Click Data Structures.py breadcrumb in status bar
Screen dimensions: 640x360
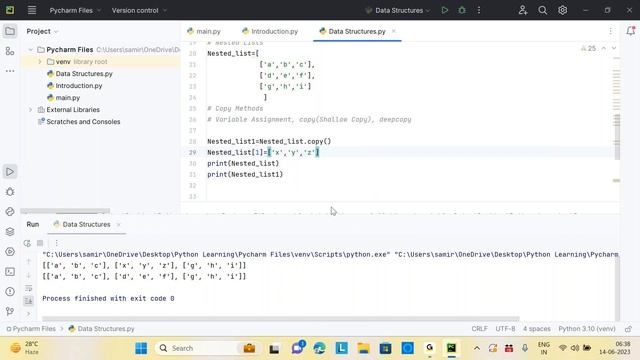pos(101,329)
